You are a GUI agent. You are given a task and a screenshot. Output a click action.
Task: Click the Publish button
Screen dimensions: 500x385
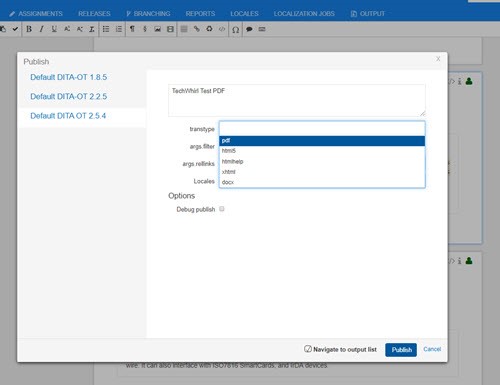point(401,350)
